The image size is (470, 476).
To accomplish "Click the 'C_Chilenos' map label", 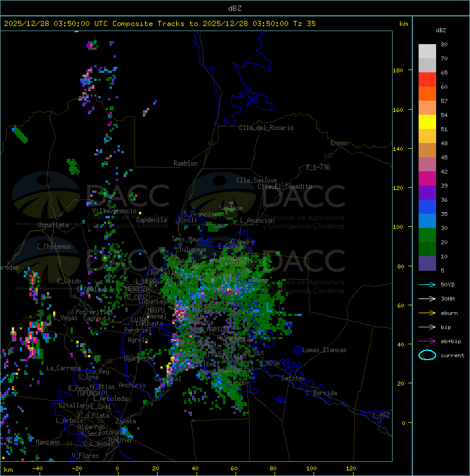I will [x=54, y=246].
